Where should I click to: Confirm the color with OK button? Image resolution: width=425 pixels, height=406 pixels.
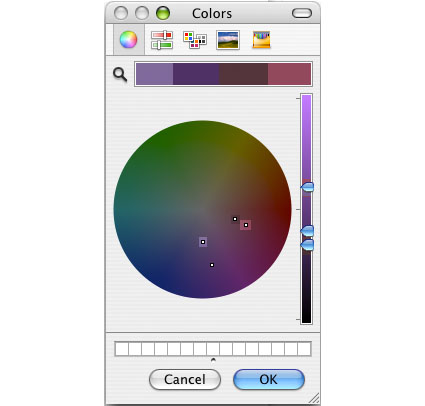[x=269, y=379]
